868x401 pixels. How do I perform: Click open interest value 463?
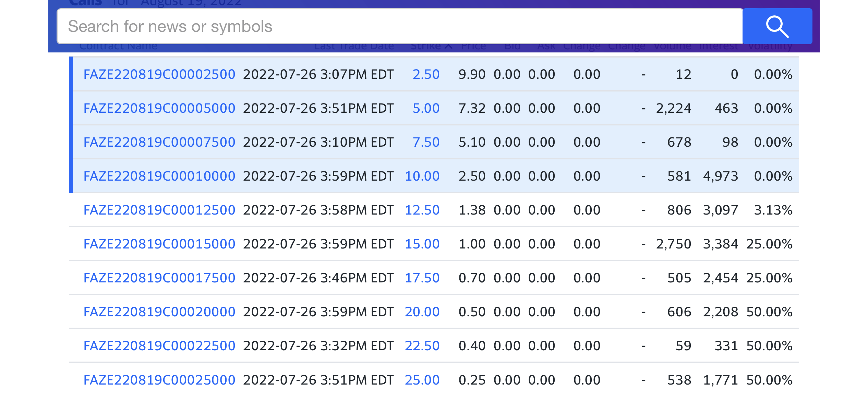[726, 108]
